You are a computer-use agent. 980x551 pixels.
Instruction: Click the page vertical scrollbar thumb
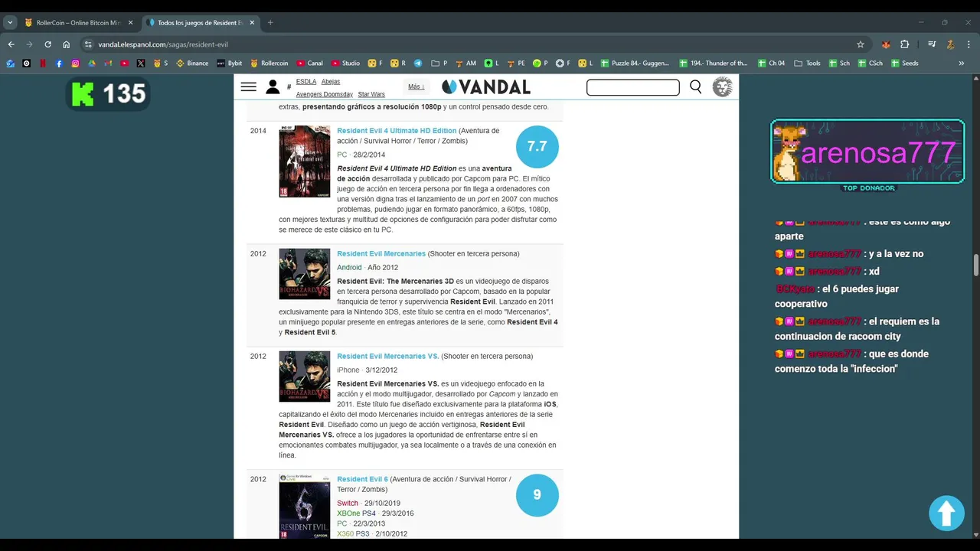975,266
